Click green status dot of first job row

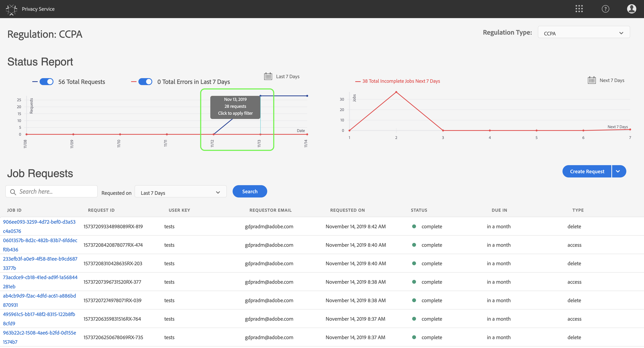[414, 226]
